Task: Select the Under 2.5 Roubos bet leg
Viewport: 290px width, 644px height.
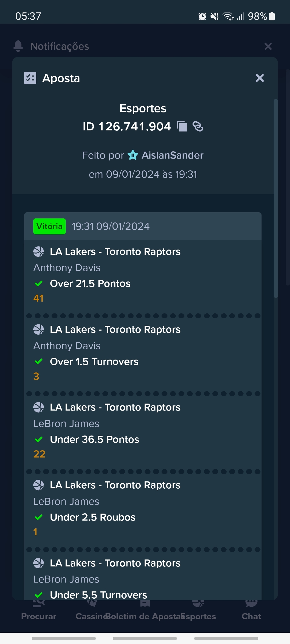Action: coord(143,508)
